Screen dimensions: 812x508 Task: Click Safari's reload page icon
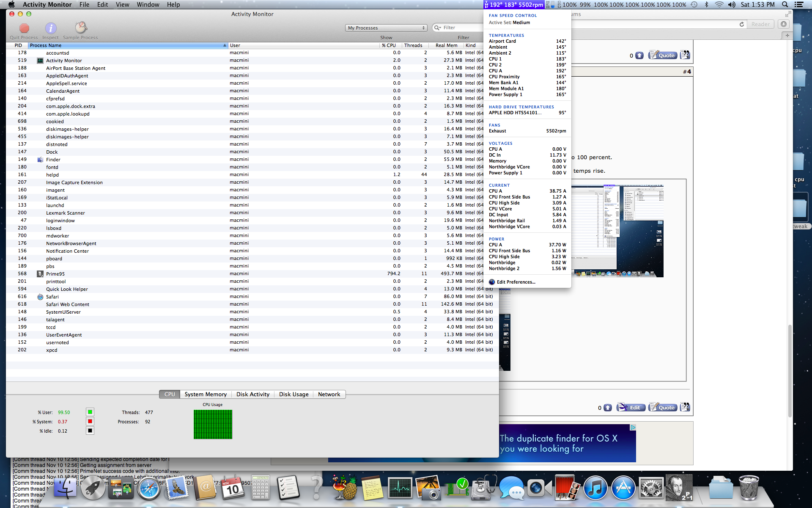742,24
